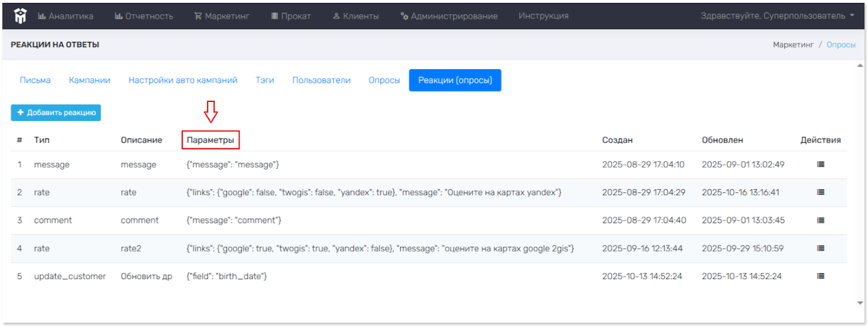Open the Клиенты menu

click(355, 16)
